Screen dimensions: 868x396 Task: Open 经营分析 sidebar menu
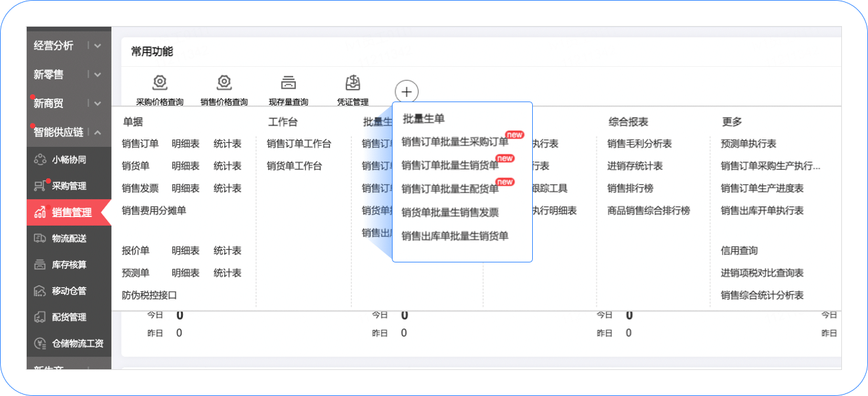[54, 46]
